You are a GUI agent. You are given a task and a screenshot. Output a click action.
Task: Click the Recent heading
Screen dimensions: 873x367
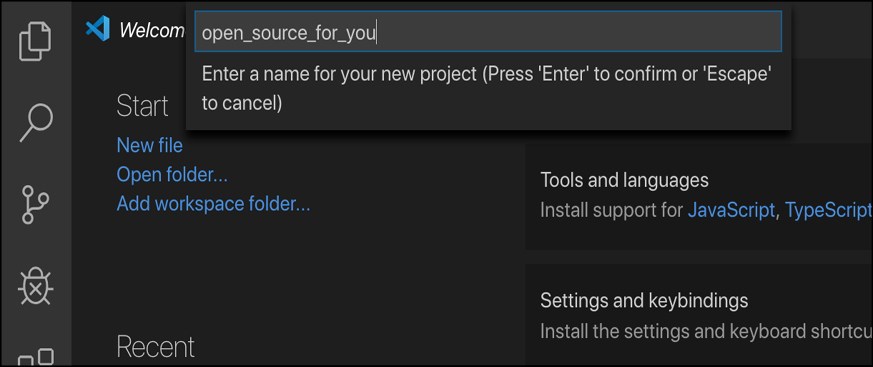(155, 346)
